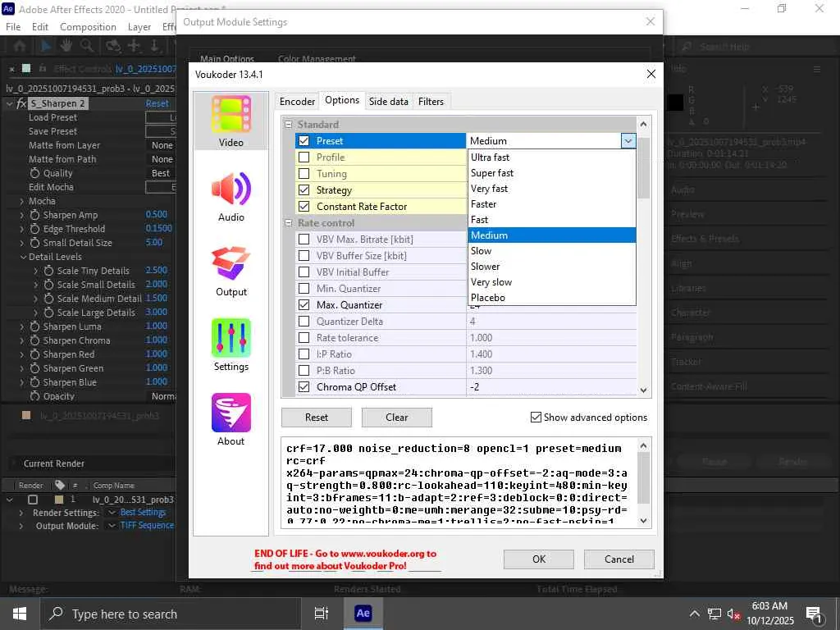Toggle stopwatch for Quality
Screen dimensions: 840x630
click(x=34, y=173)
